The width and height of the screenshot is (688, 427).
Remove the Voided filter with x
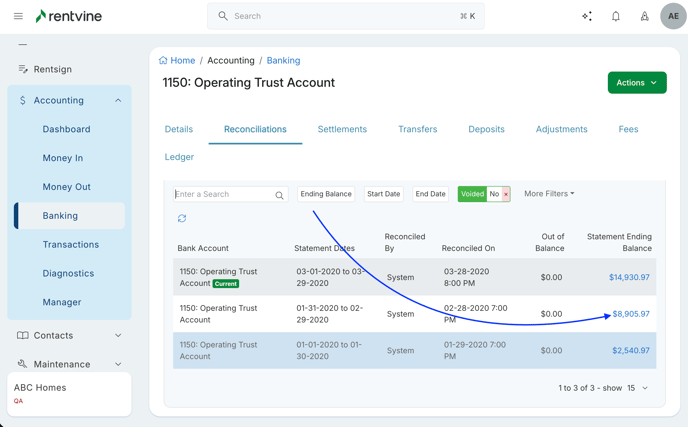point(506,194)
